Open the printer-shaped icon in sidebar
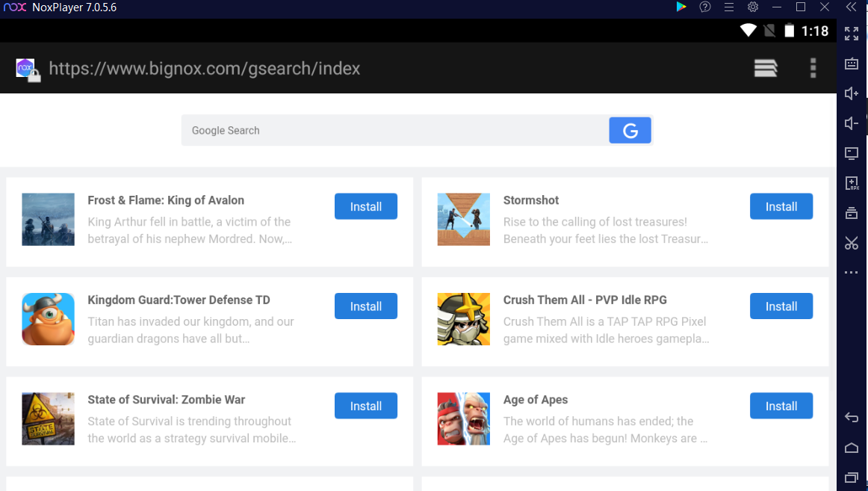This screenshot has height=491, width=868. click(x=852, y=212)
